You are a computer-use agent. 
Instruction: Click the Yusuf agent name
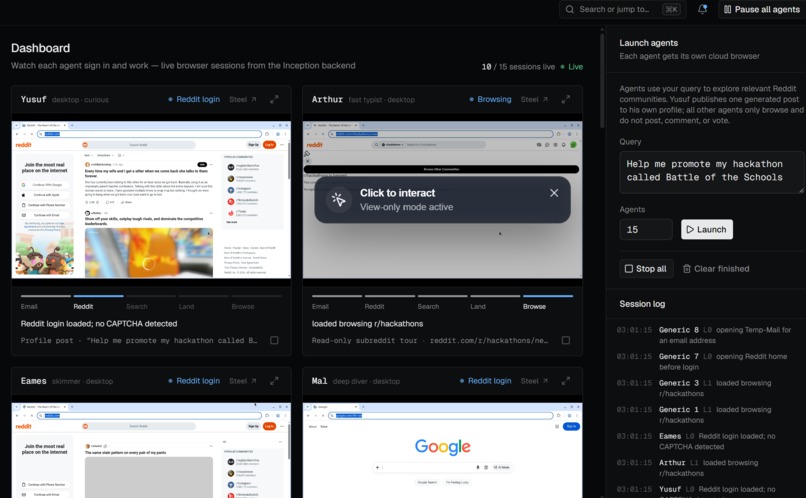click(33, 99)
